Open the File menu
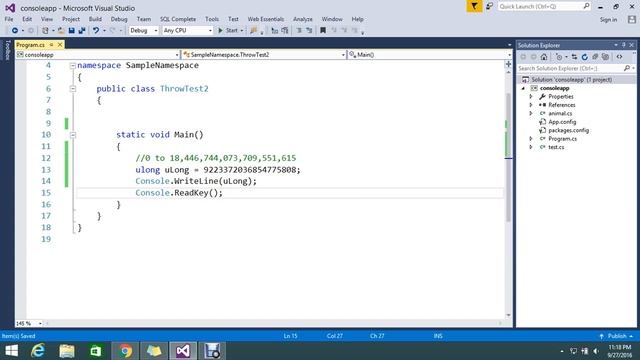Screen dimensions: 640x360 click(9, 19)
